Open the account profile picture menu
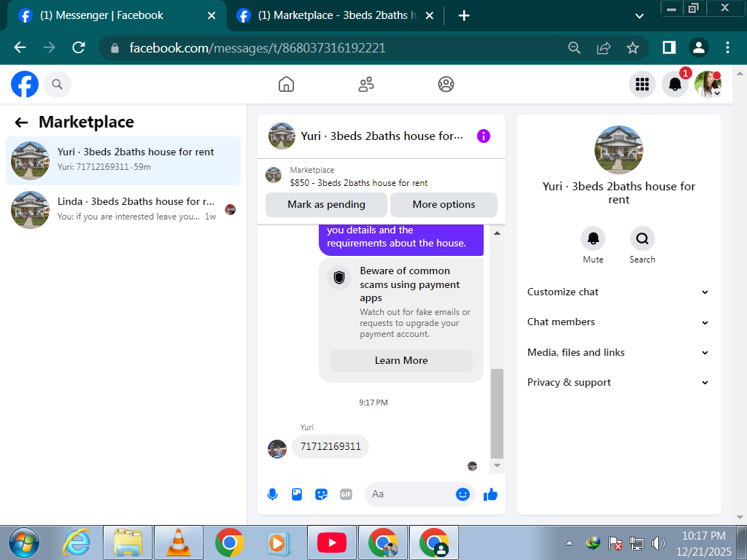 708,85
